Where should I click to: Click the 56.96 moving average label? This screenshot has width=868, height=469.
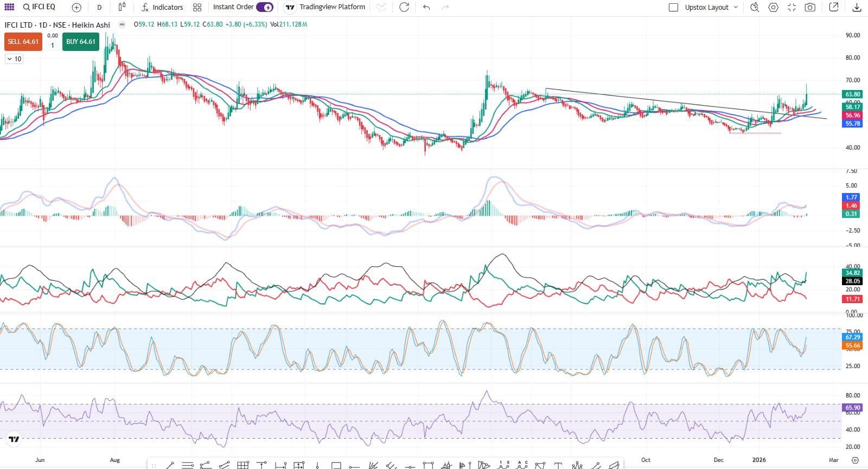click(853, 115)
